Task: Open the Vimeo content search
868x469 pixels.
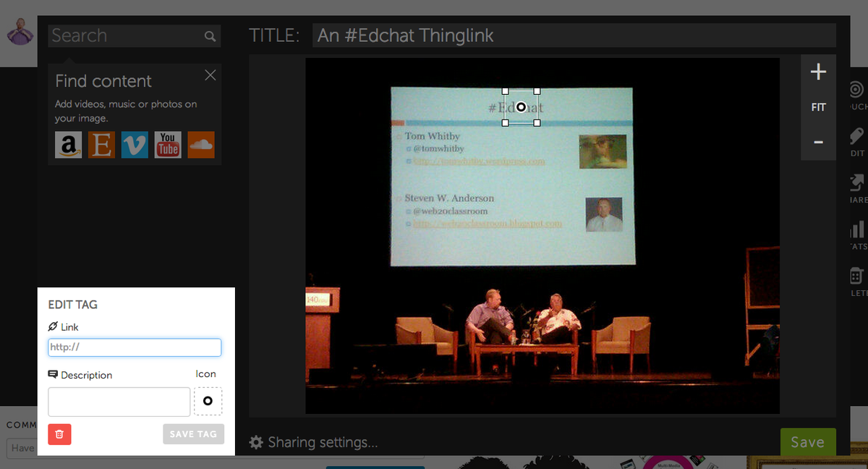Action: [135, 145]
